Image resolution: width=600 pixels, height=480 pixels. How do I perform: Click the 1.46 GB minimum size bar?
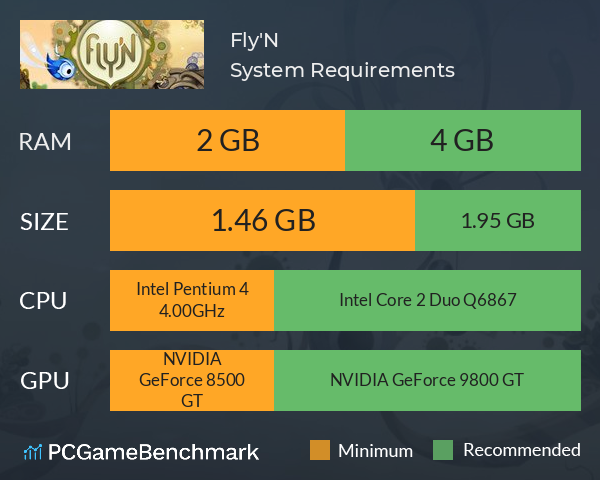pos(262,220)
